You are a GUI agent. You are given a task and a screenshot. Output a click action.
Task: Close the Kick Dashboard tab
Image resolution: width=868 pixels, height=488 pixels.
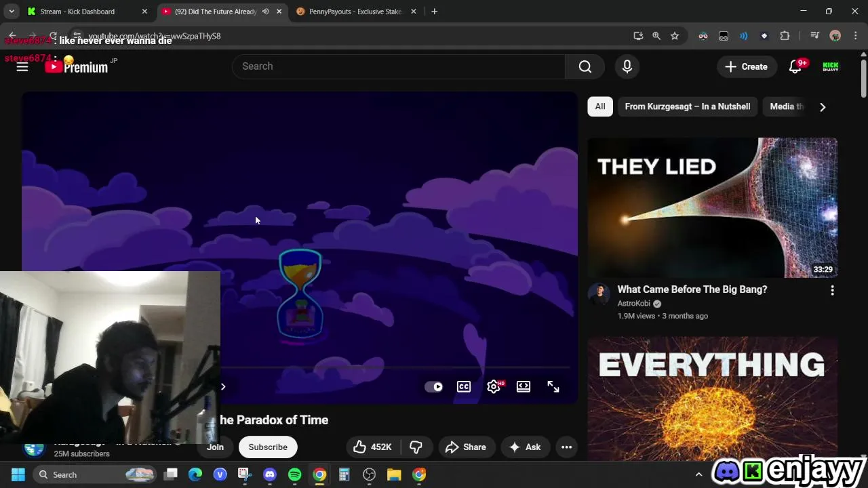[144, 12]
